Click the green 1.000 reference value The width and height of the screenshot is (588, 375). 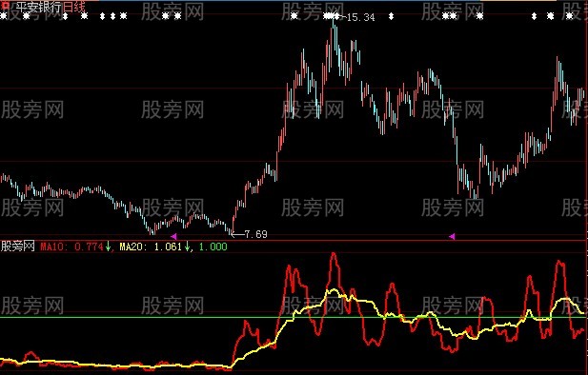(x=213, y=247)
